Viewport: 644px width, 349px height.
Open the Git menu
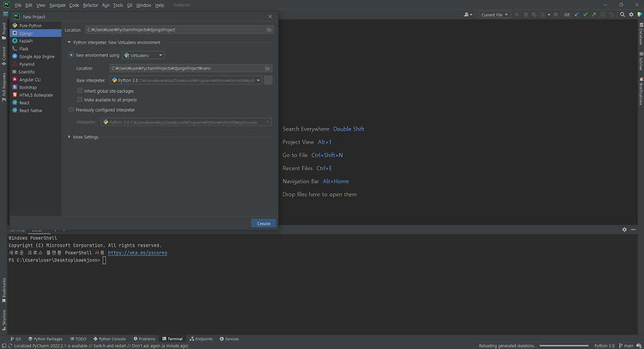130,5
